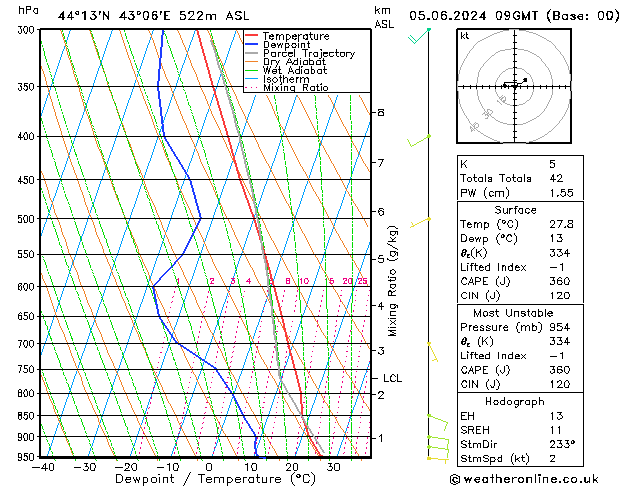Click the "Most Unstable" section header
This screenshot has width=629, height=486.
click(x=513, y=313)
